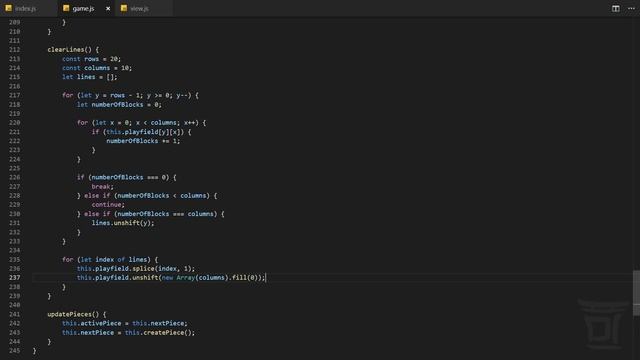Screen dimensions: 640x360
Task: Close the game.js tab
Action: point(108,8)
